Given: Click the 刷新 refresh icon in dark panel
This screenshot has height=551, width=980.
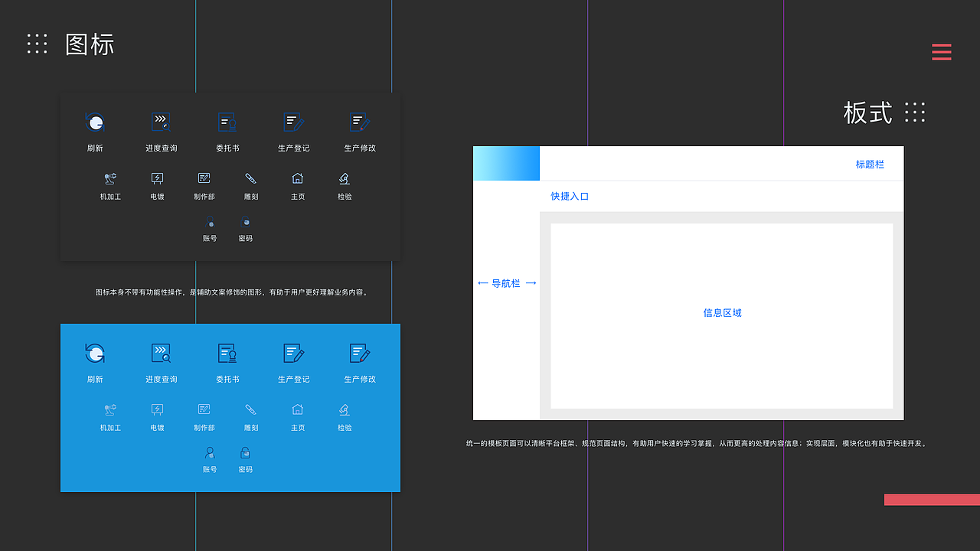Looking at the screenshot, I should click(95, 122).
